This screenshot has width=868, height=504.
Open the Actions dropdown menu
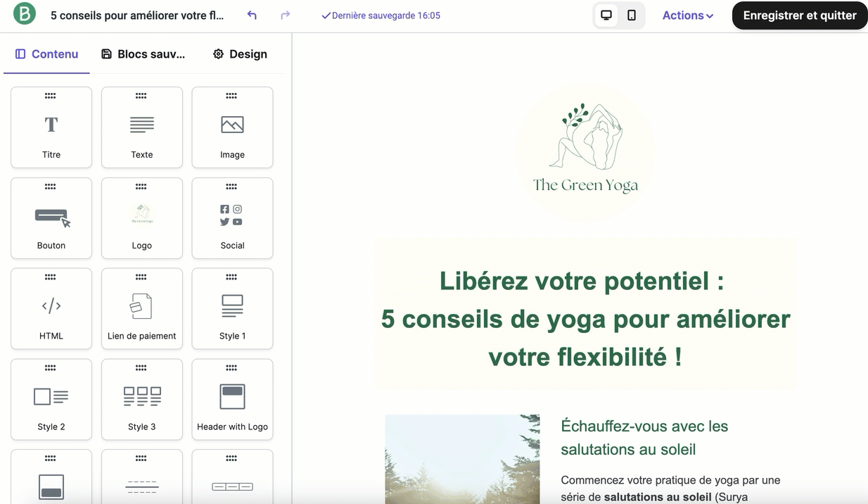pos(688,15)
